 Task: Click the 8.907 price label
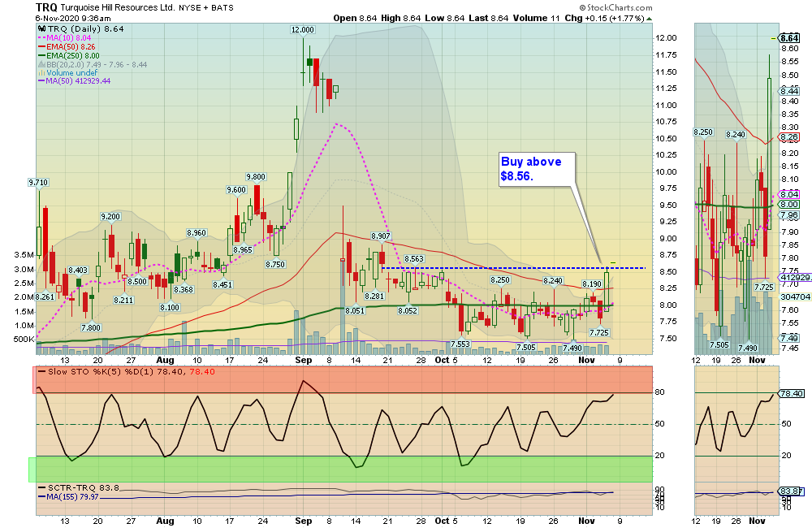(x=381, y=236)
